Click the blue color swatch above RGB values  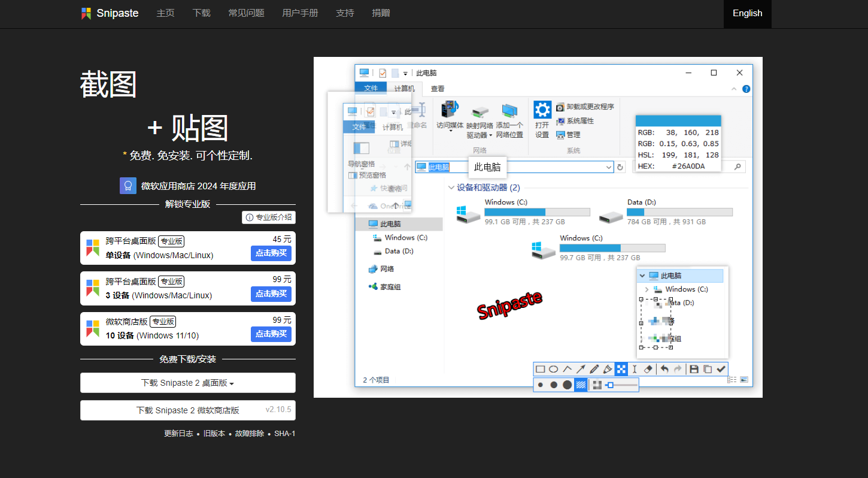(678, 120)
